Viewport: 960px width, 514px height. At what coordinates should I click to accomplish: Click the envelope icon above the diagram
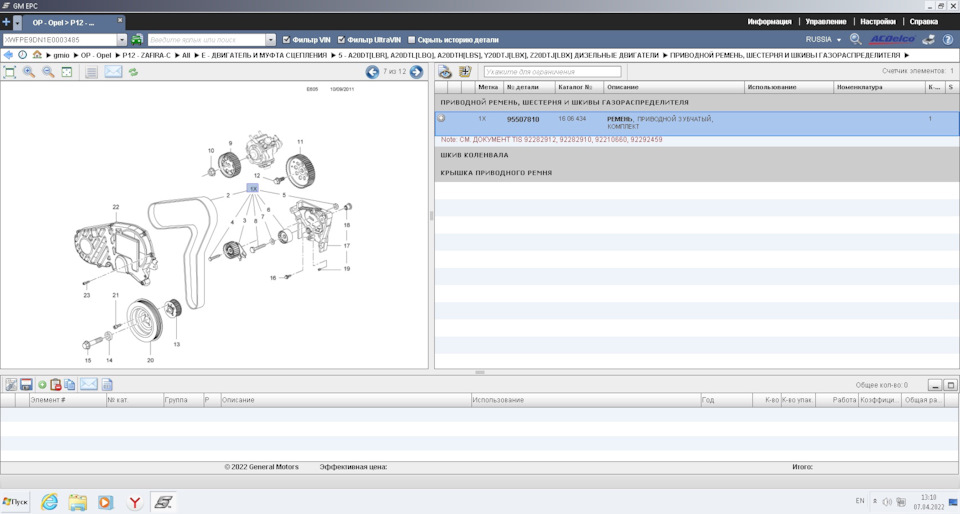[x=113, y=72]
